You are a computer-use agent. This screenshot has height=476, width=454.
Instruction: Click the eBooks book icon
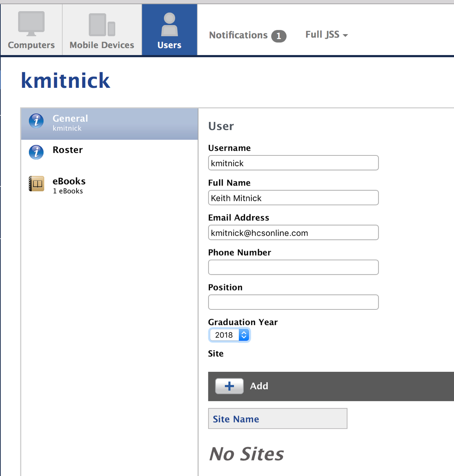(36, 184)
